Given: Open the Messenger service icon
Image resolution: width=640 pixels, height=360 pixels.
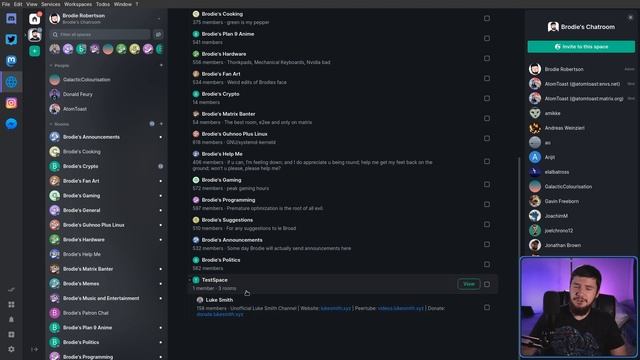Looking at the screenshot, I should pos(11,124).
